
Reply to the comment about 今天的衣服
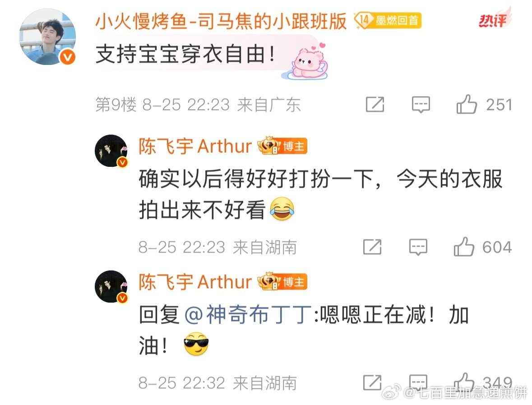click(418, 247)
